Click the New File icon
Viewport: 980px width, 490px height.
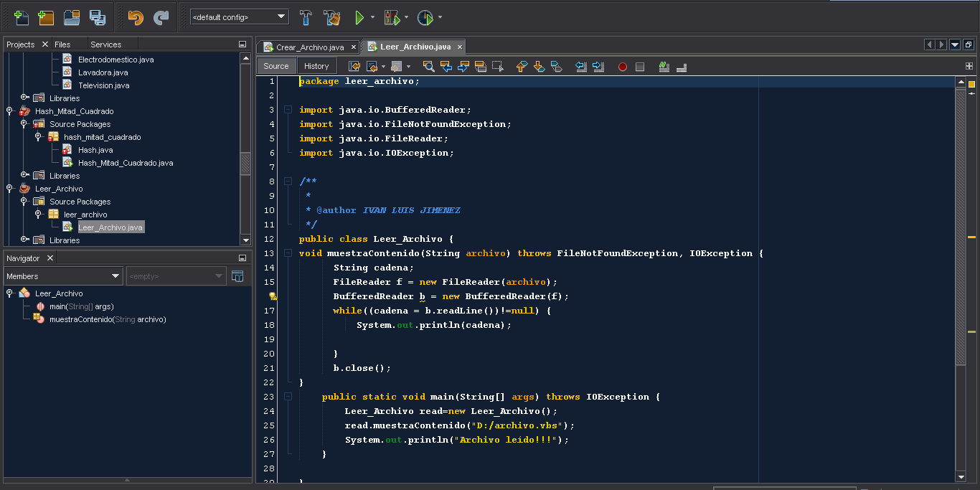click(x=22, y=17)
